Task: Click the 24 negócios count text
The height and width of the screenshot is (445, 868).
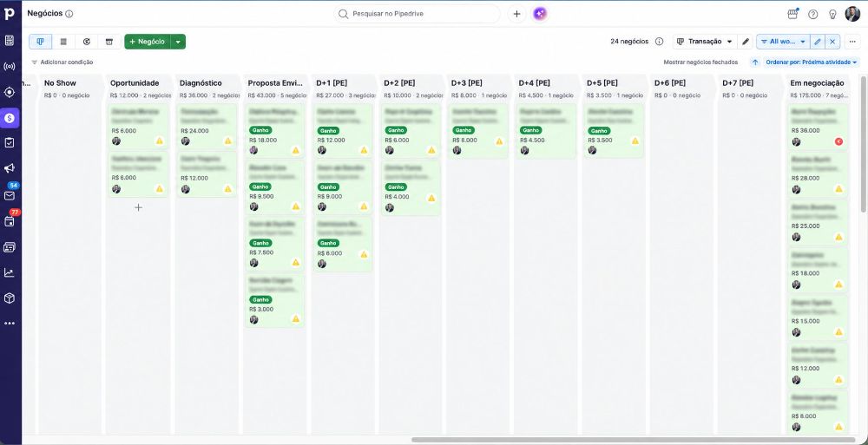Action: [629, 42]
